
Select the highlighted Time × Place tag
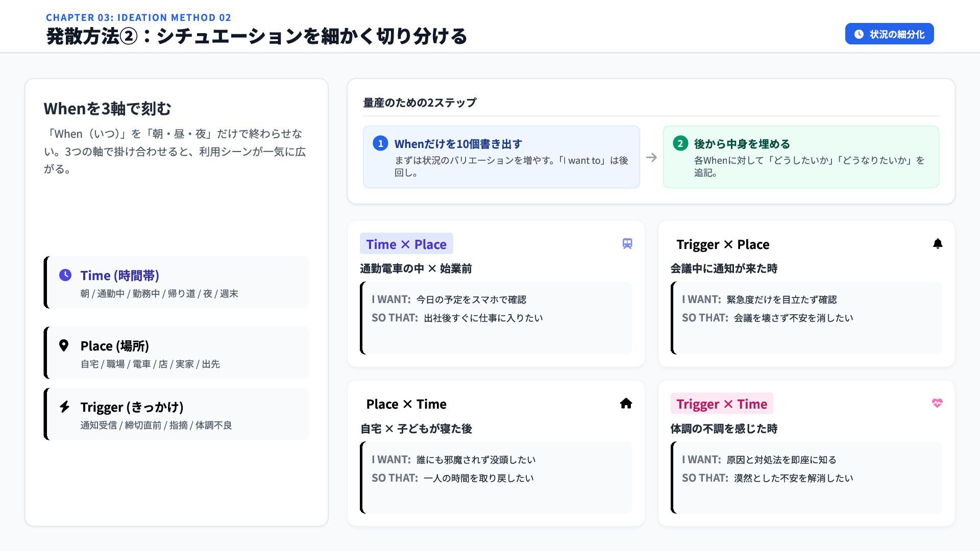tap(406, 244)
